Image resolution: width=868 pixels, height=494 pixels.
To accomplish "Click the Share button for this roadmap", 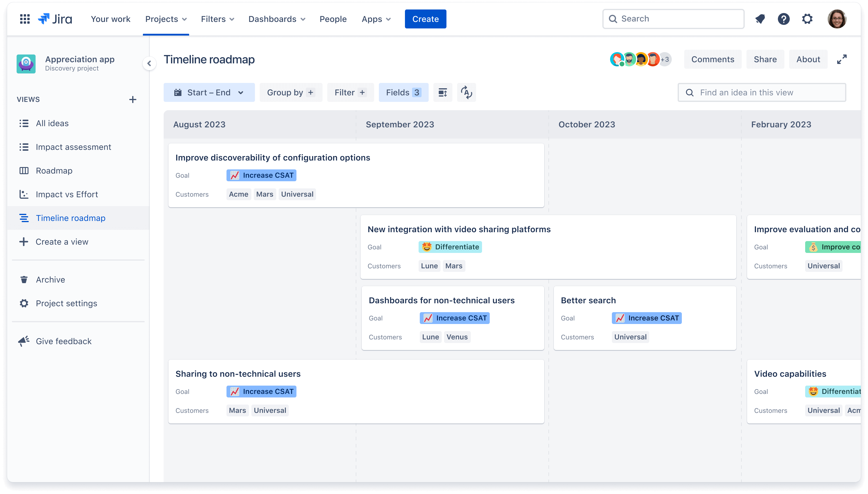I will [765, 59].
